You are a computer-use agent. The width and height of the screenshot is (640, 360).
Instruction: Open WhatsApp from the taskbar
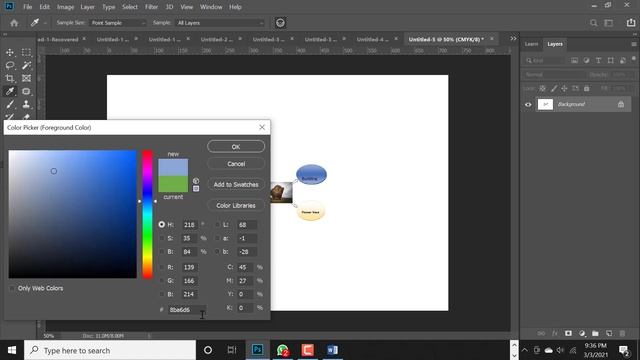[282, 350]
